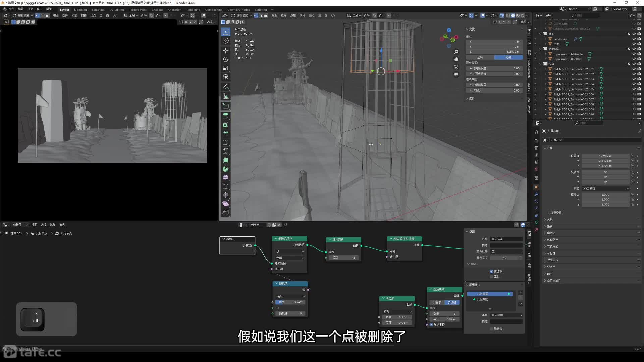Image resolution: width=644 pixels, height=362 pixels.
Task: Hide the 地形 collection with eye icon
Action: 634,34
